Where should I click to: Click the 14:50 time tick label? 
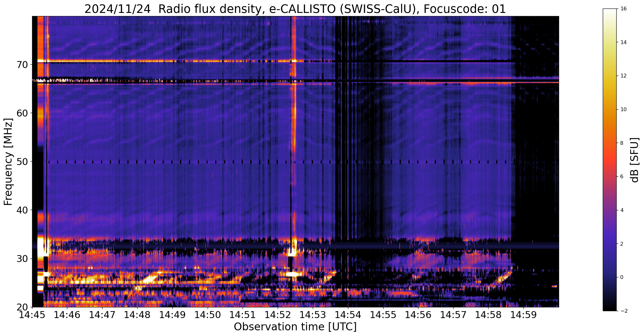click(208, 315)
